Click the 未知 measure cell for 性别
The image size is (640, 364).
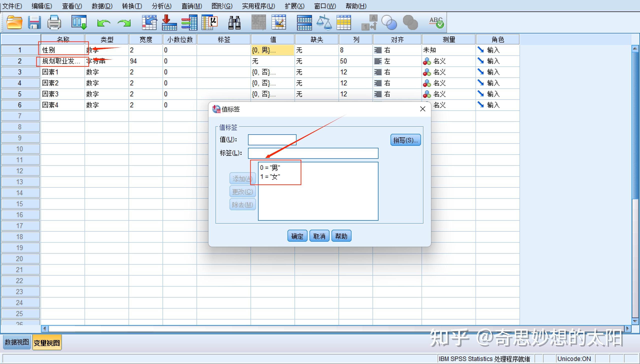pos(448,50)
